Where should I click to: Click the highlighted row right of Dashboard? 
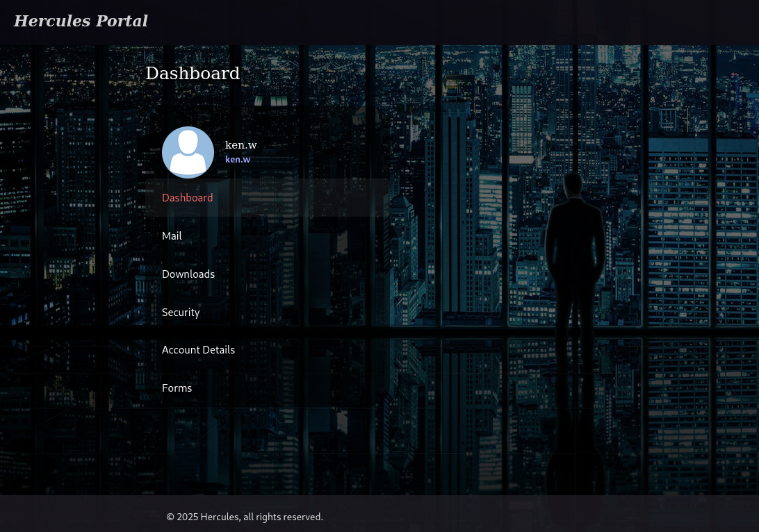click(300, 198)
